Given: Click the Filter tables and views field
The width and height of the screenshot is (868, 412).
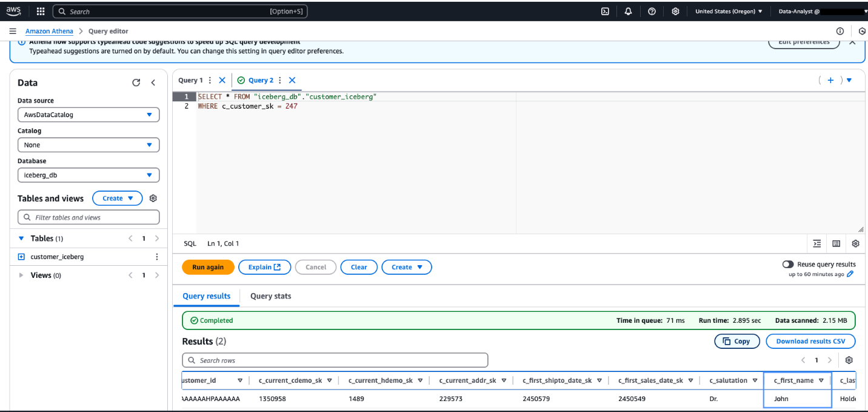Looking at the screenshot, I should coord(88,217).
